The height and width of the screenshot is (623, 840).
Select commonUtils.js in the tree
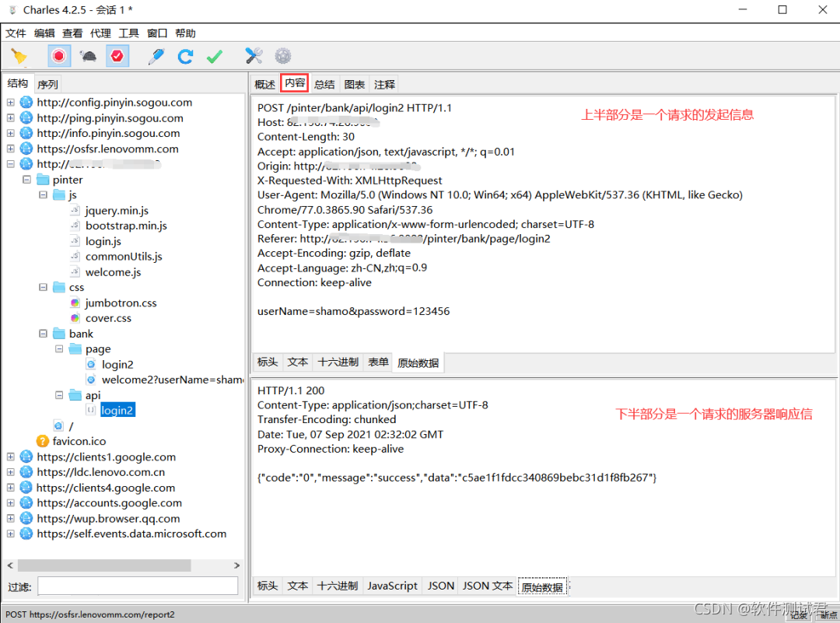click(124, 257)
